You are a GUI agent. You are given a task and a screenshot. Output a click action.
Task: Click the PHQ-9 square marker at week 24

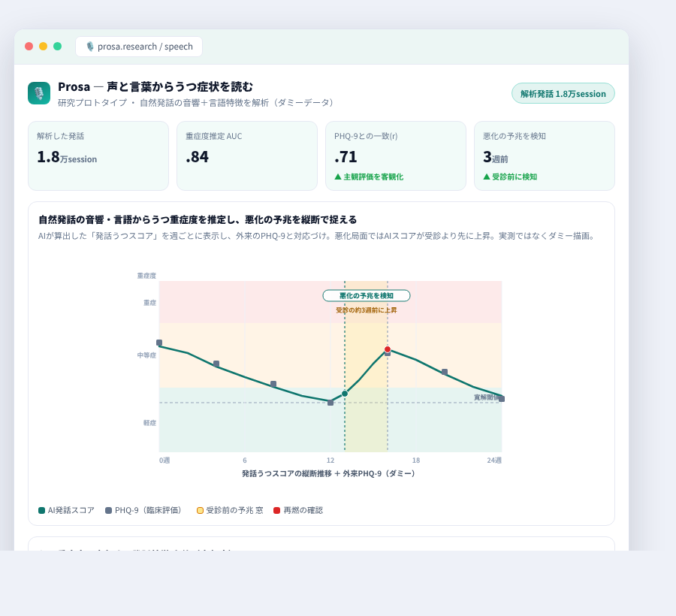point(502,399)
